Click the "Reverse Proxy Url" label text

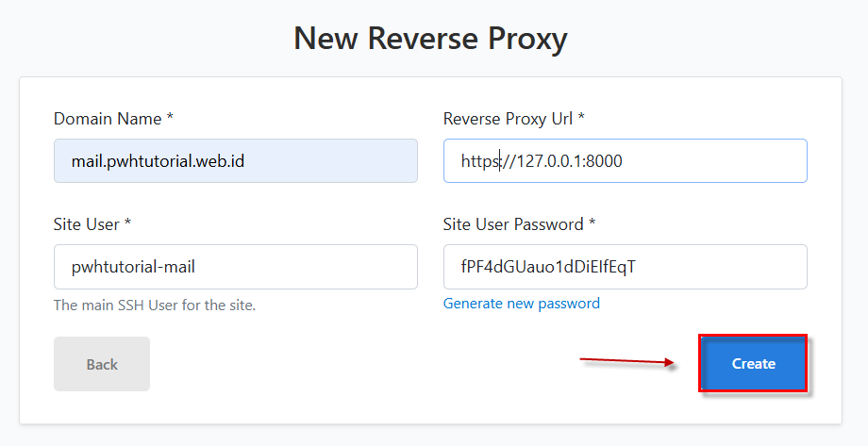tap(508, 119)
